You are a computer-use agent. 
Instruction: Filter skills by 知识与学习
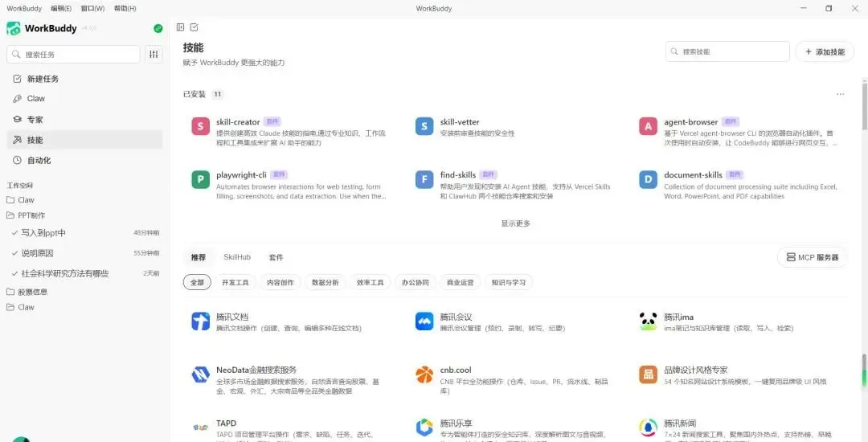508,283
